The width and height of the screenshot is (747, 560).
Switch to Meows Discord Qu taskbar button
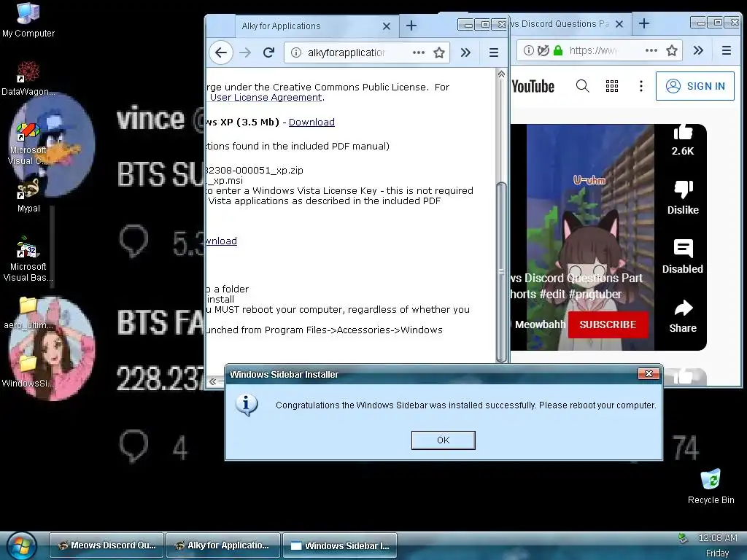coord(107,545)
